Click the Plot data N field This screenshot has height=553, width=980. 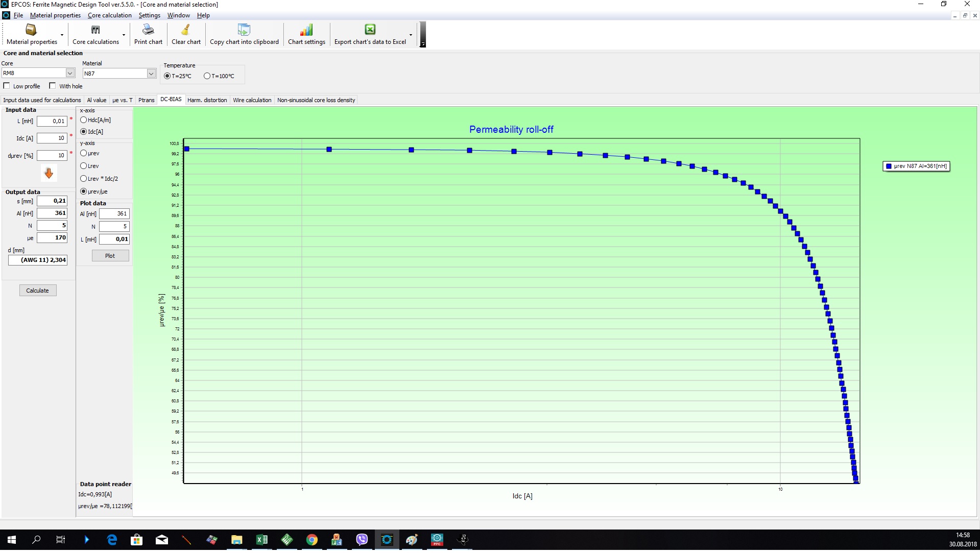pos(114,226)
